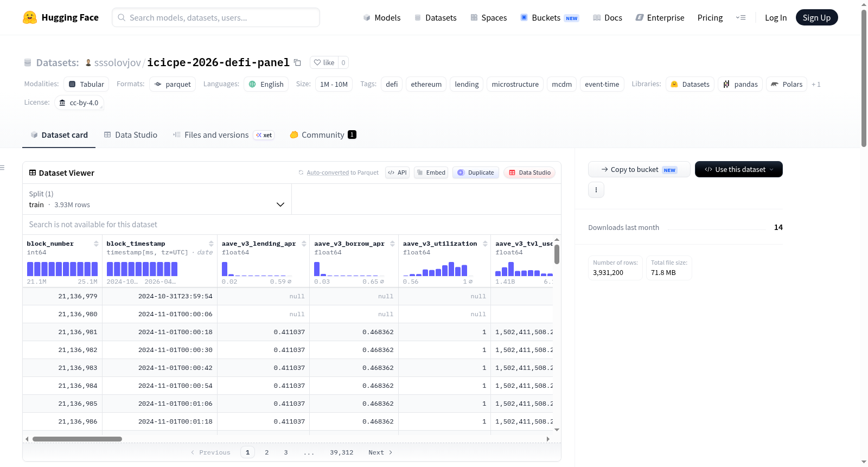Viewport: 868px width, 467px height.
Task: Go to the Pricing page
Action: [x=710, y=18]
